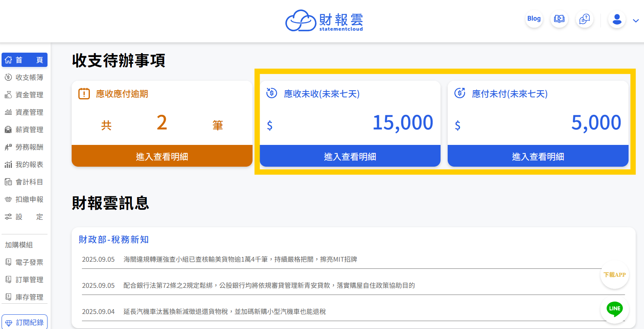Screen dimensions: 644x329
Task: Click the 訂閱紀錄 button
Action: [25, 322]
